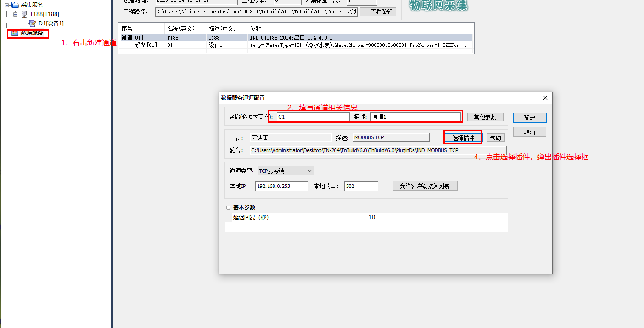This screenshot has width=644, height=328.
Task: Click the 工程路径 text field
Action: (256, 12)
